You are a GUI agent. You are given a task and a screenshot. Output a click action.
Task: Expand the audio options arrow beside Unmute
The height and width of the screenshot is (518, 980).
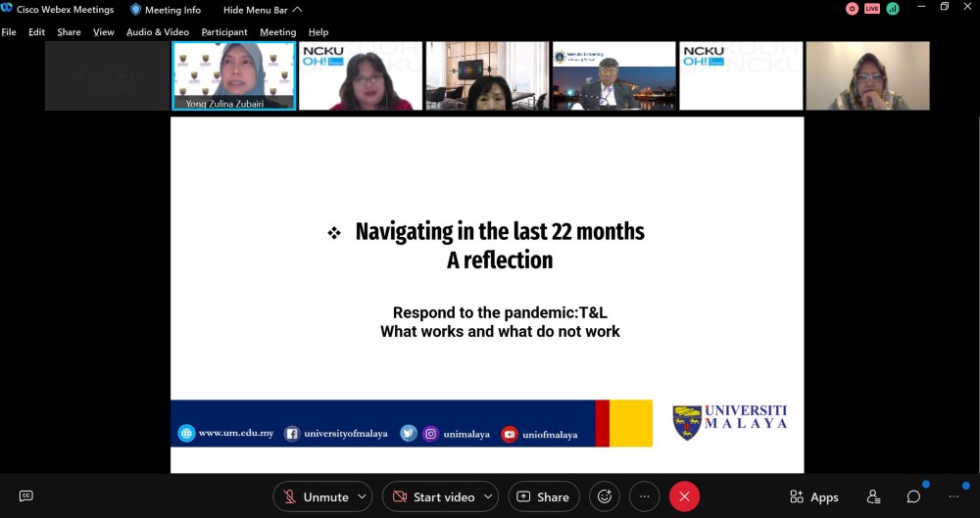tap(362, 496)
